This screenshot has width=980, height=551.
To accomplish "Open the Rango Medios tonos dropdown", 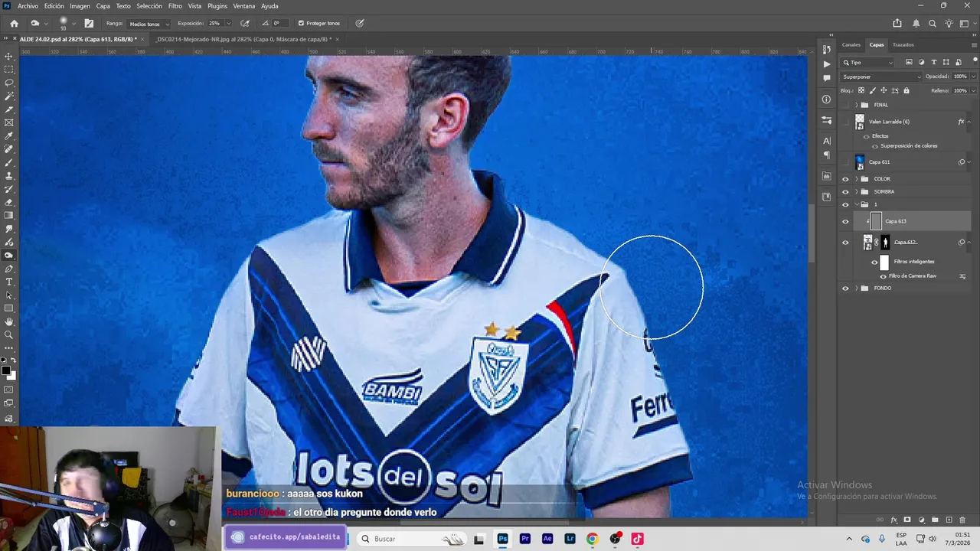I will click(149, 24).
